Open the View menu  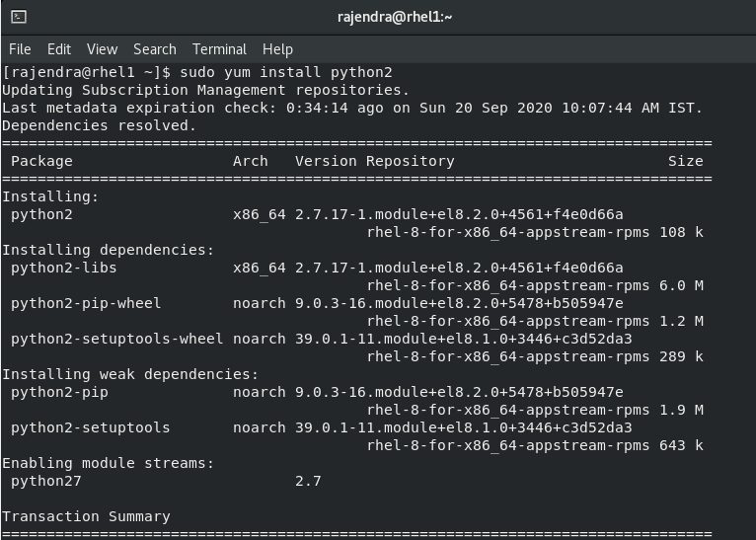pos(102,48)
